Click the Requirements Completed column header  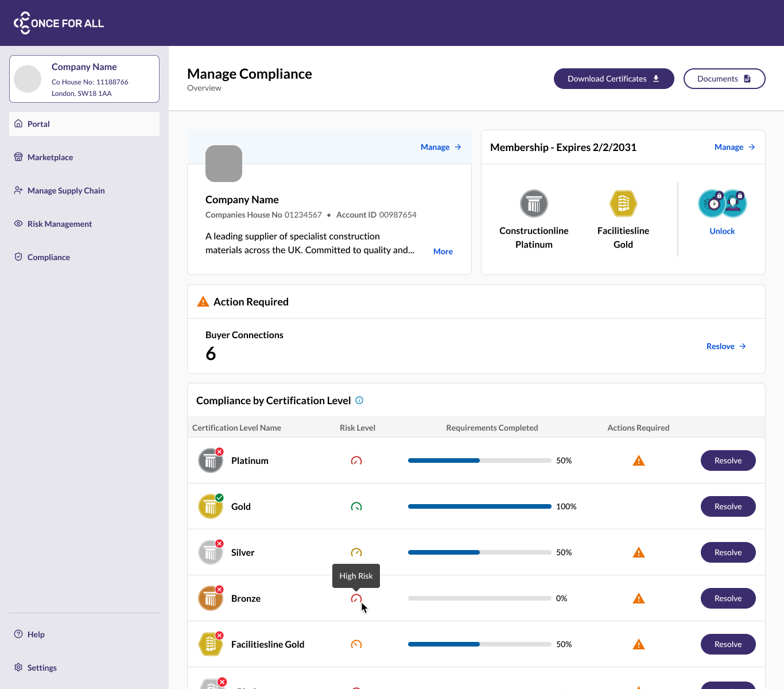click(x=492, y=428)
